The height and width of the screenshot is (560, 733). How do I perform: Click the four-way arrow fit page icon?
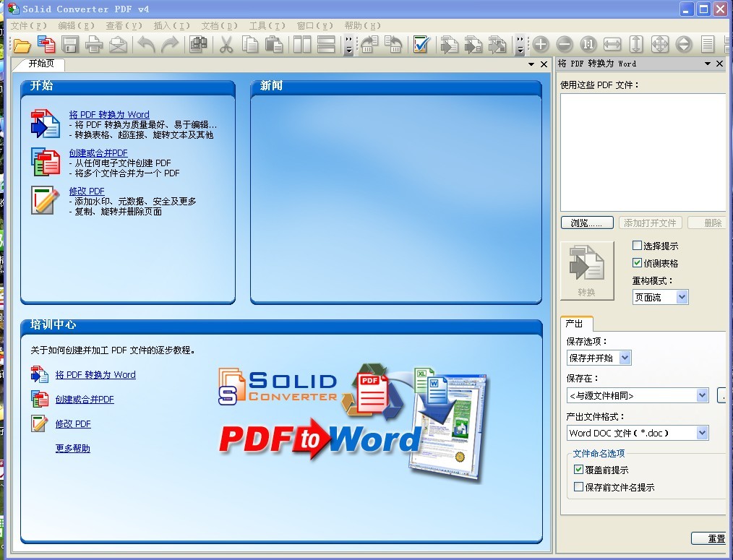[x=659, y=45]
